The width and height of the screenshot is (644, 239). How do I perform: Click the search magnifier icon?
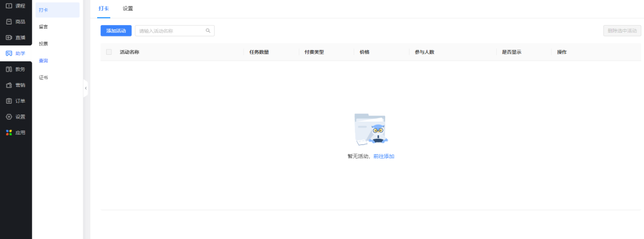pos(208,30)
